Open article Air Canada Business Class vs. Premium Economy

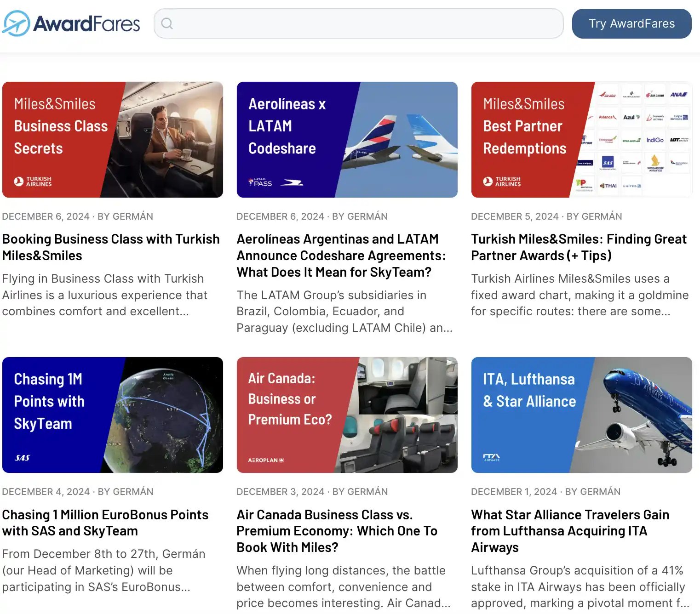(x=337, y=531)
